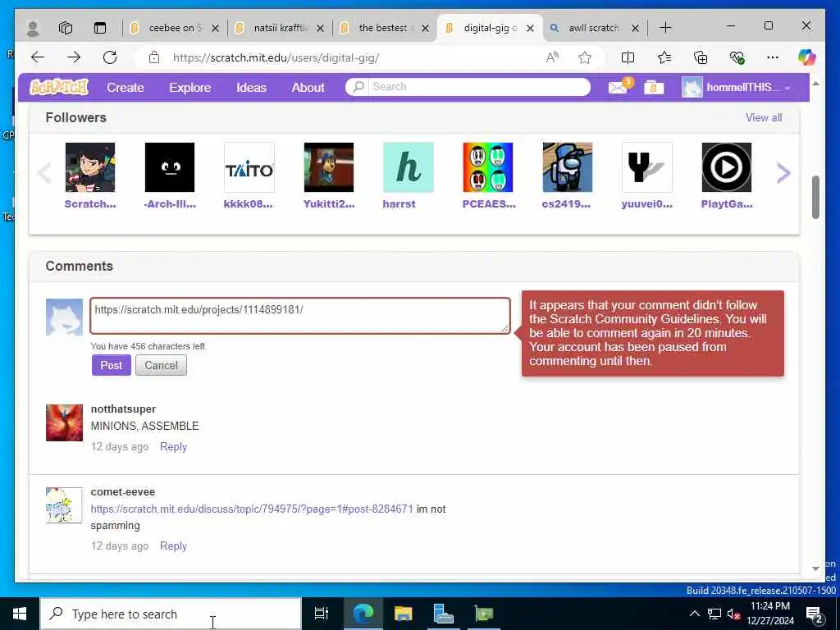Show hidden system tray icons
840x630 pixels.
[x=694, y=614]
